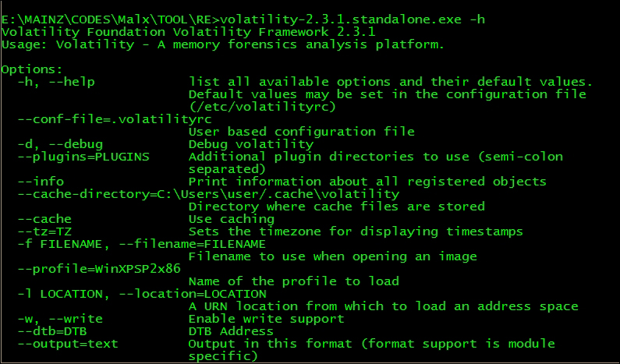Click the --tz=TZ option
Viewport: 620px width, 364px height.
(x=48, y=231)
